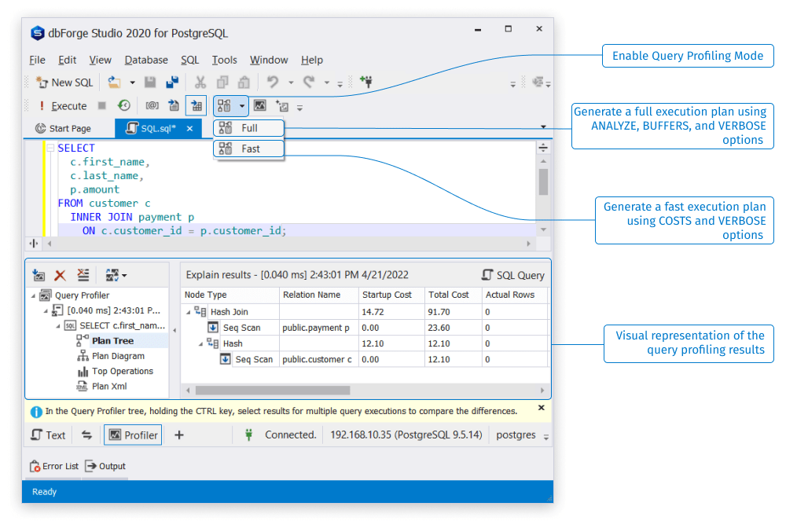The width and height of the screenshot is (786, 532).
Task: Select Top Operations in the profiler tree
Action: pos(123,371)
